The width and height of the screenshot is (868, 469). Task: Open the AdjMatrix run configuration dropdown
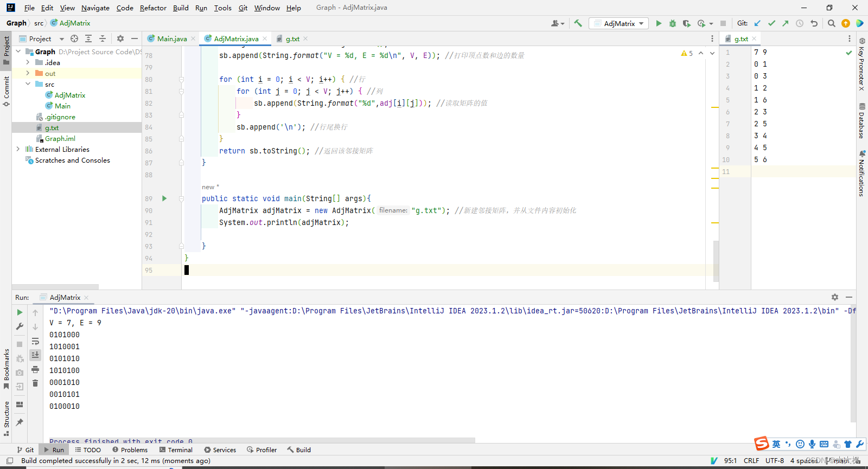pos(619,23)
